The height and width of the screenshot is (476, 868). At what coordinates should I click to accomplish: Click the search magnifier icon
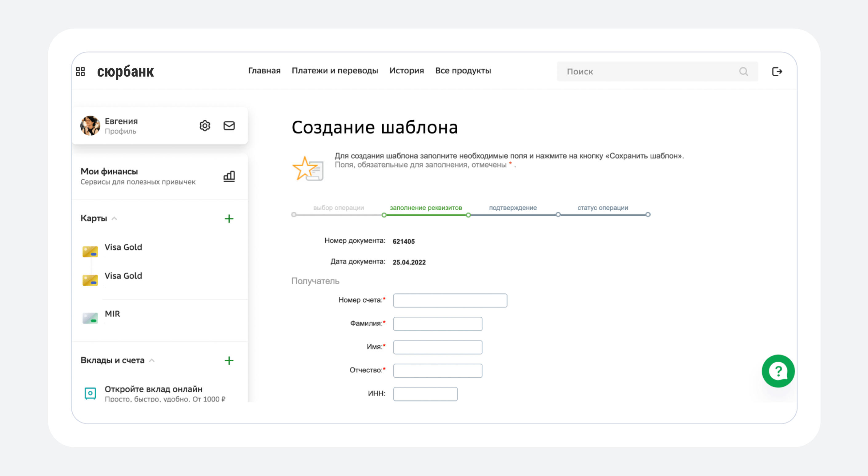click(x=743, y=71)
